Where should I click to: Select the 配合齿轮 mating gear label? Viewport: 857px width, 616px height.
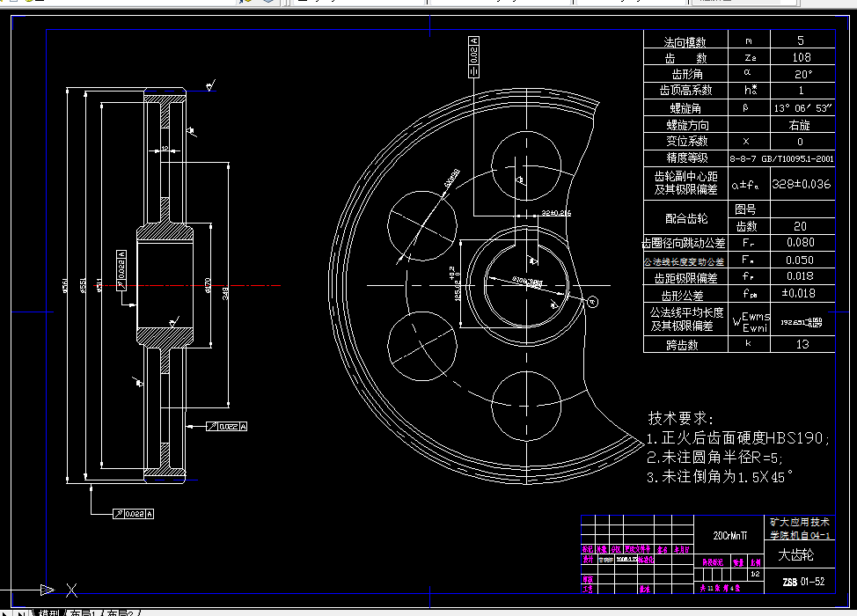click(x=686, y=218)
